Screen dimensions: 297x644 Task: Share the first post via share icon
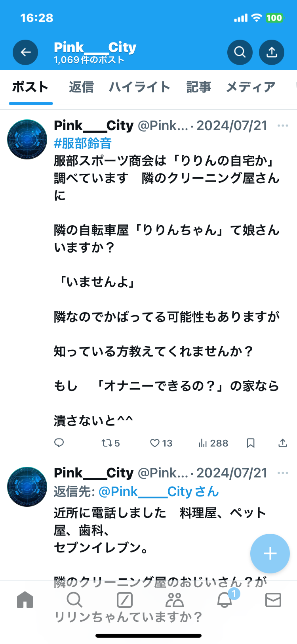[x=282, y=443]
